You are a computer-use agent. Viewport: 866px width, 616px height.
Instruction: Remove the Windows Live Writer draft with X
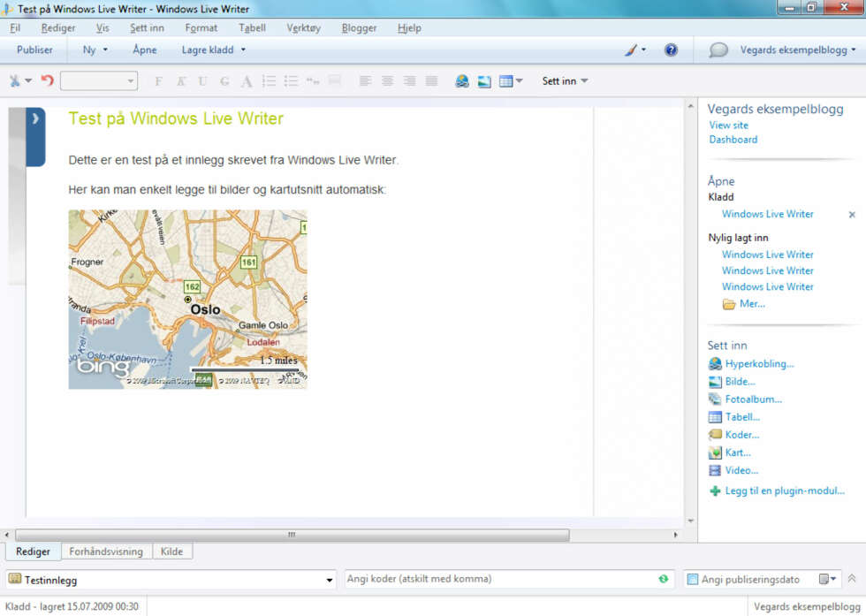coord(852,215)
